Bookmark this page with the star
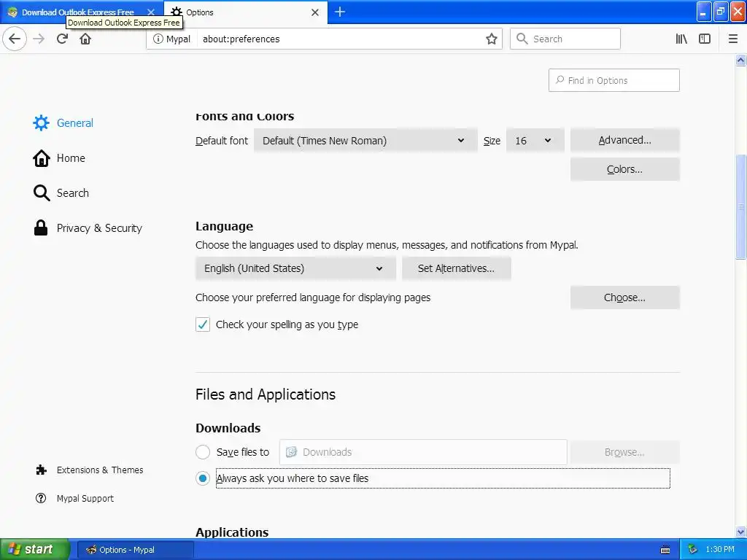Image resolution: width=747 pixels, height=560 pixels. click(x=491, y=39)
